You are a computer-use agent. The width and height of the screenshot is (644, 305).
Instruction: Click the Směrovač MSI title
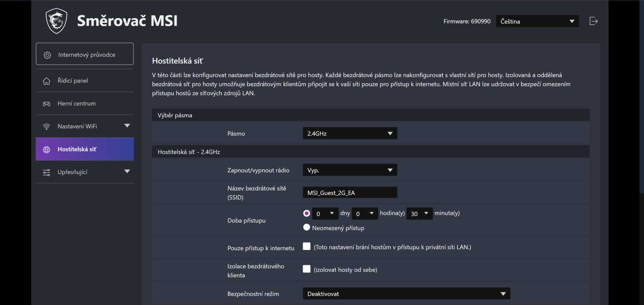pyautogui.click(x=127, y=20)
